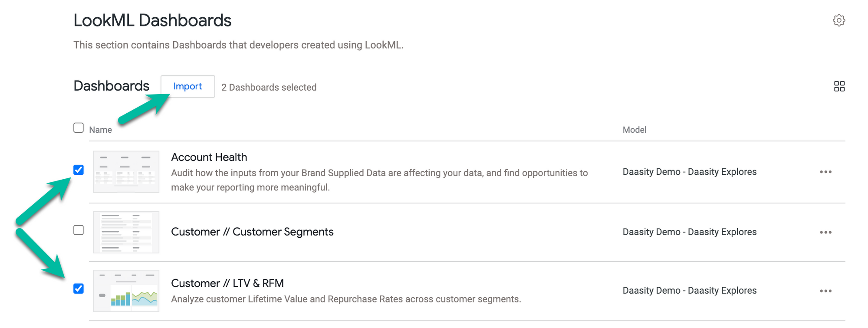This screenshot has width=868, height=328.
Task: Open Account Health three-dot menu
Action: click(x=825, y=172)
